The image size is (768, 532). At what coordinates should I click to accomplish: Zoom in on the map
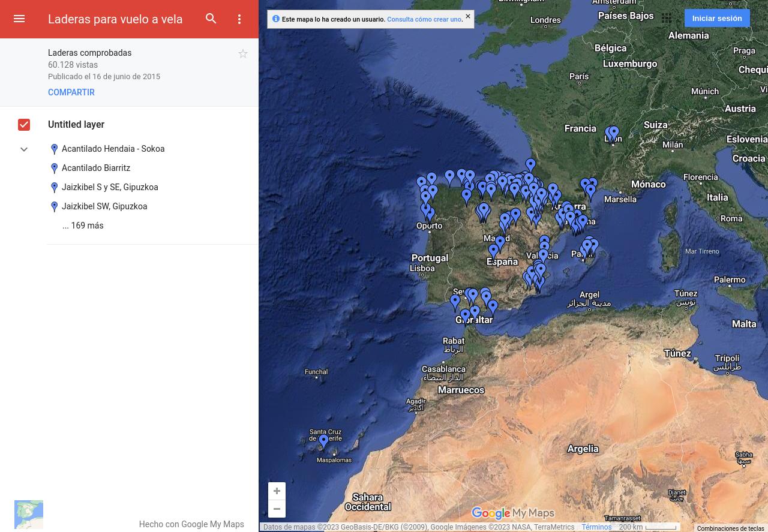(x=277, y=491)
